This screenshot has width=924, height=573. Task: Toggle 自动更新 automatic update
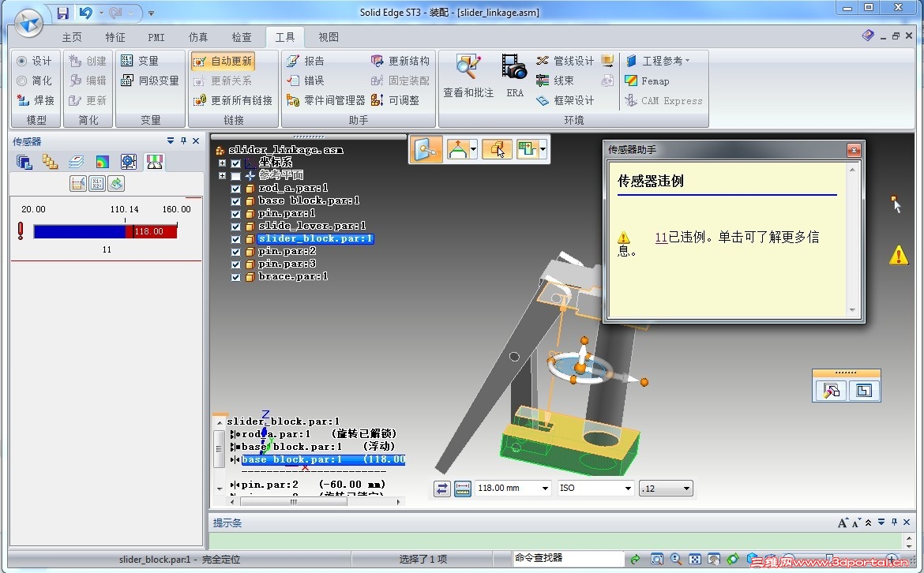click(x=223, y=61)
